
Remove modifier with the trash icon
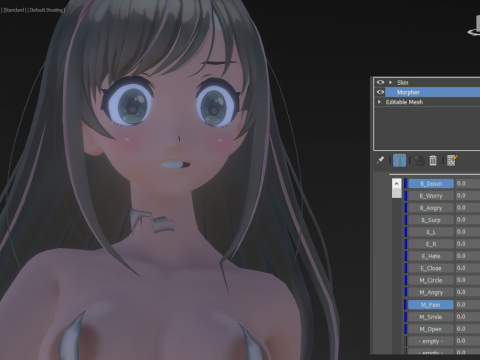tap(433, 160)
